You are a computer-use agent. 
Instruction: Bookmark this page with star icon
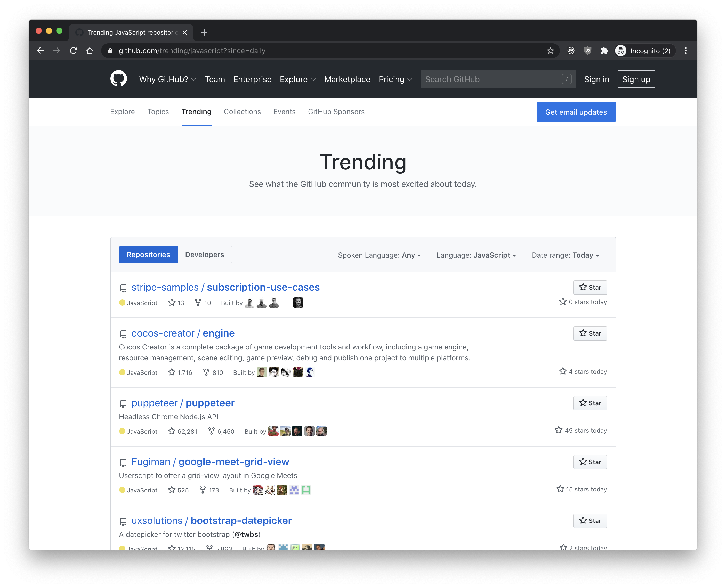(550, 51)
